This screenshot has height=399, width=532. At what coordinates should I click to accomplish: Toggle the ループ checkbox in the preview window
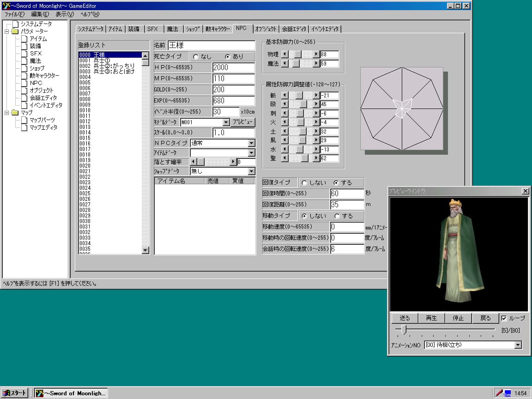point(505,318)
